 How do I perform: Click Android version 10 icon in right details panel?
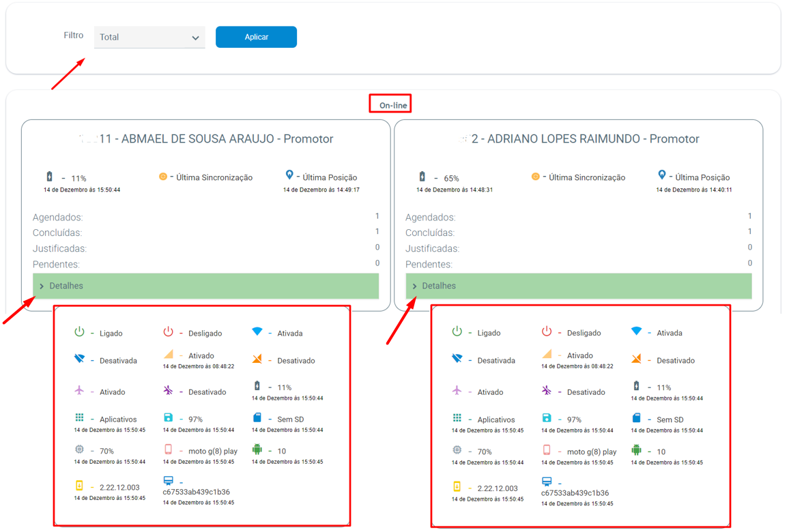[x=636, y=449]
